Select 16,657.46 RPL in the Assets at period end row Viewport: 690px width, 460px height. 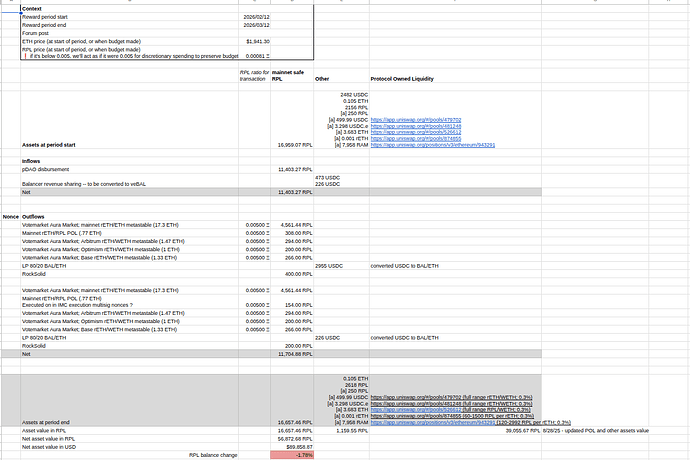click(292, 401)
